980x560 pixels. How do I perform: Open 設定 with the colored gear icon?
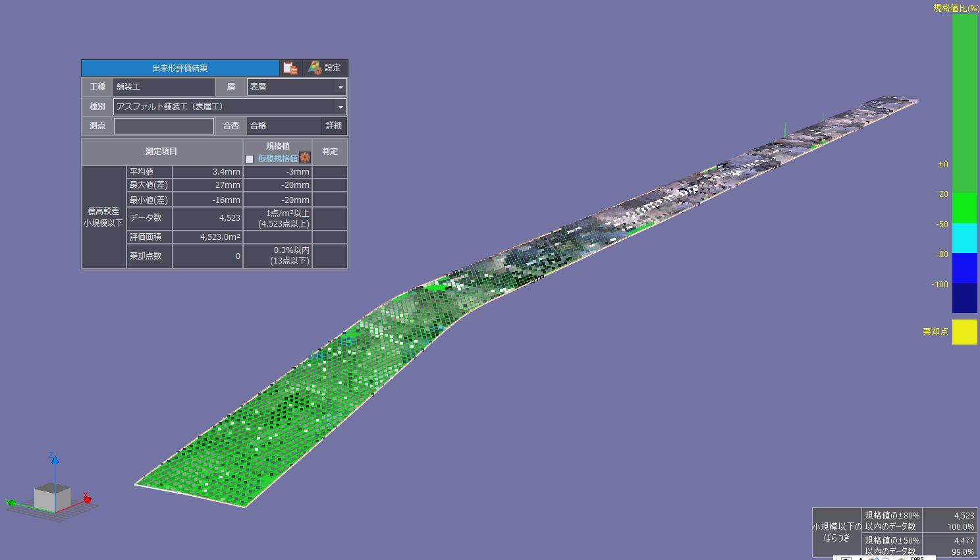pos(325,68)
